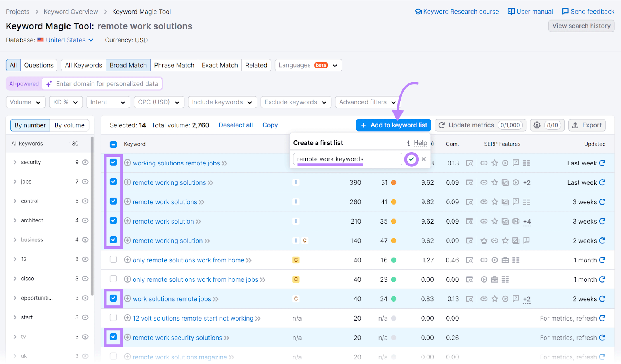
Task: Click the green checkmark to save the list name
Action: pyautogui.click(x=411, y=159)
